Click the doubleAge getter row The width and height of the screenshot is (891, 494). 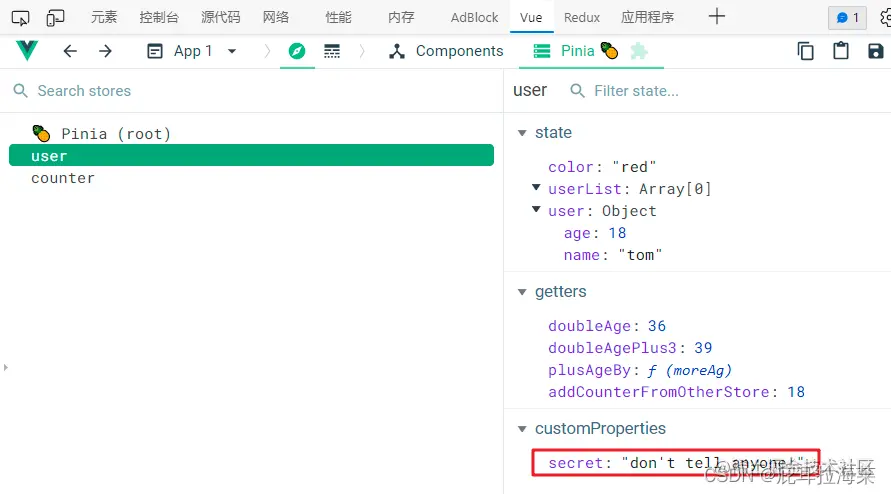pos(607,326)
